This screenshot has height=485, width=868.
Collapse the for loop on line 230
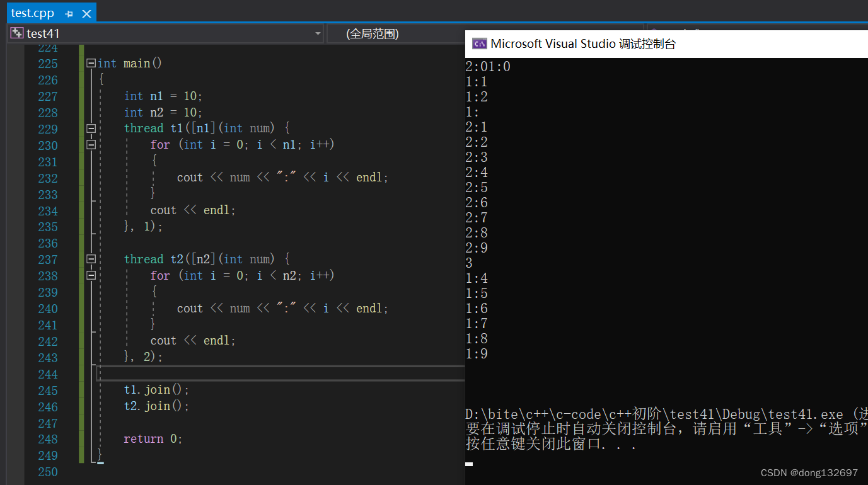pyautogui.click(x=91, y=145)
